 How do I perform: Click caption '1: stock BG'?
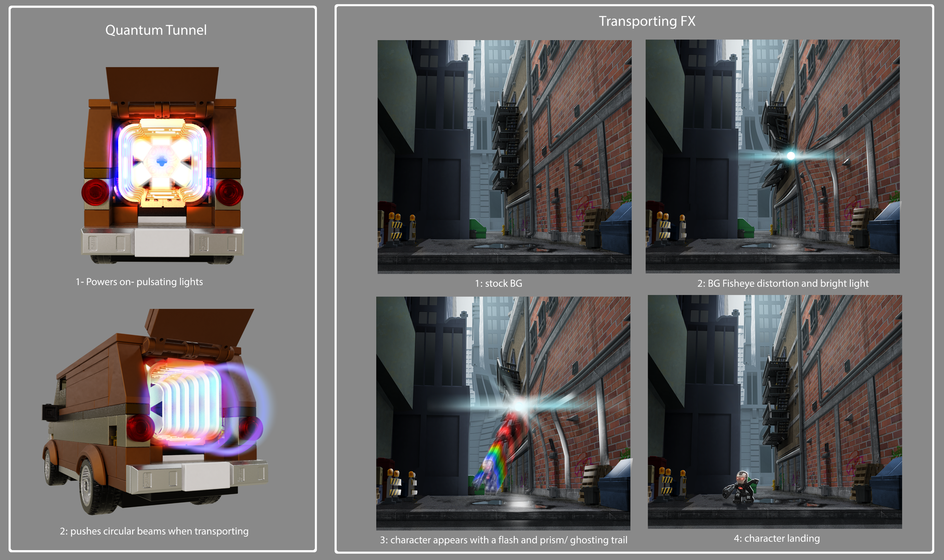498,283
